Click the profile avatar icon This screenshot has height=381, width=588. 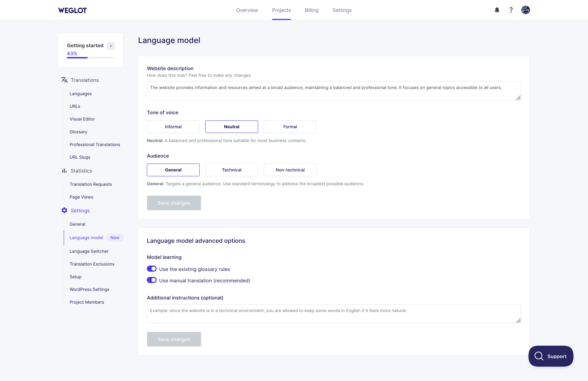[x=526, y=10]
